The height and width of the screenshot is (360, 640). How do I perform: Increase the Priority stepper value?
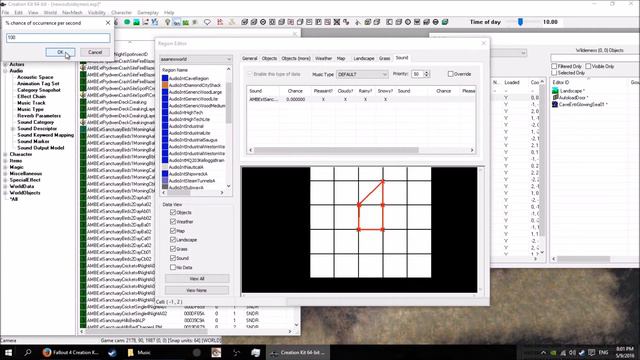click(427, 72)
